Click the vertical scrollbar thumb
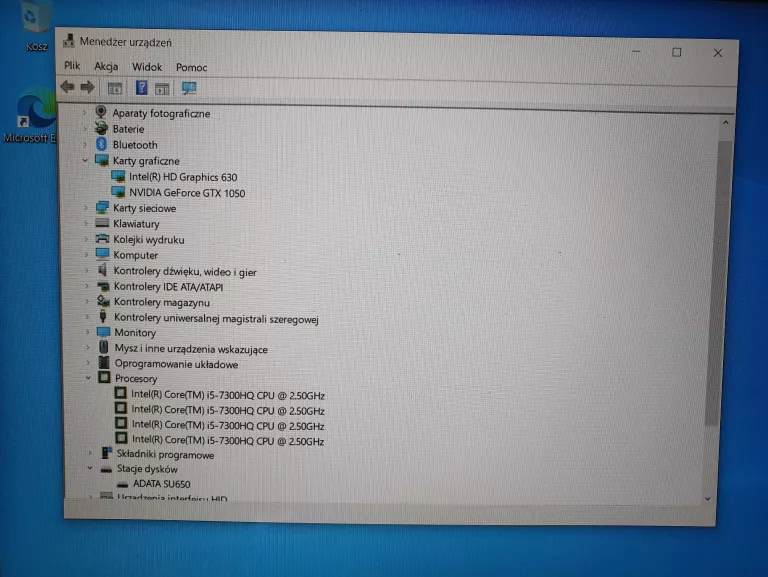768x577 pixels. click(719, 283)
